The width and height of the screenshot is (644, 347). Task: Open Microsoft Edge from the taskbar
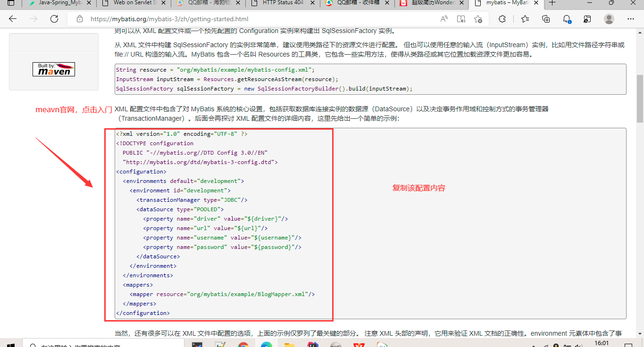click(267, 345)
